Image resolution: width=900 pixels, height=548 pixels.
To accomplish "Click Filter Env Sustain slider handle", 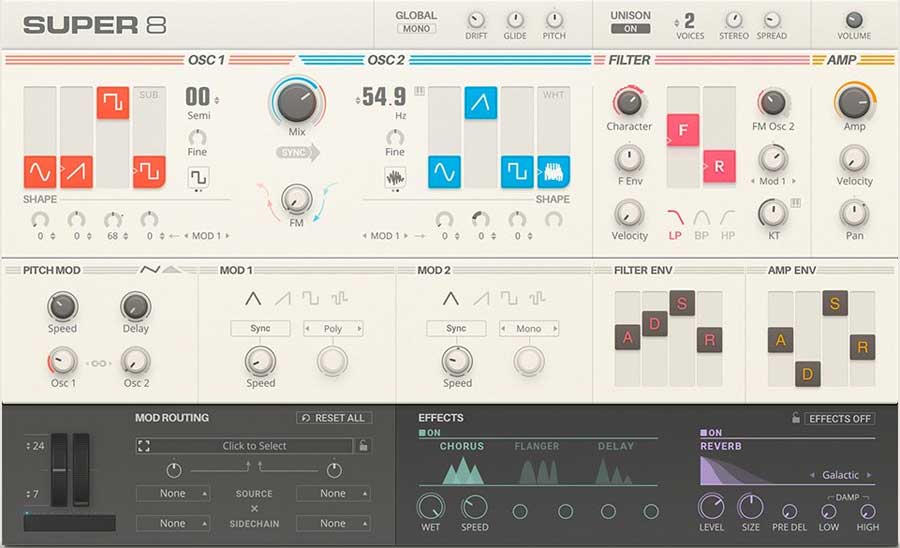I will 682,303.
